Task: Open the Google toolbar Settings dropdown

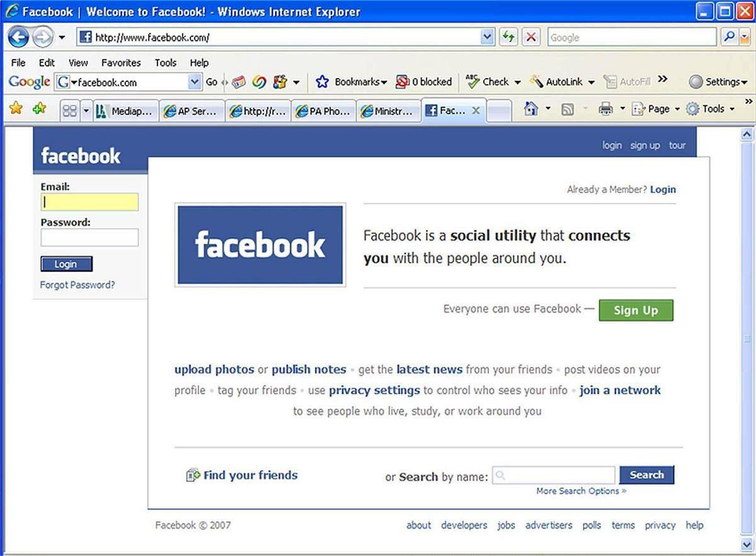Action: point(718,82)
